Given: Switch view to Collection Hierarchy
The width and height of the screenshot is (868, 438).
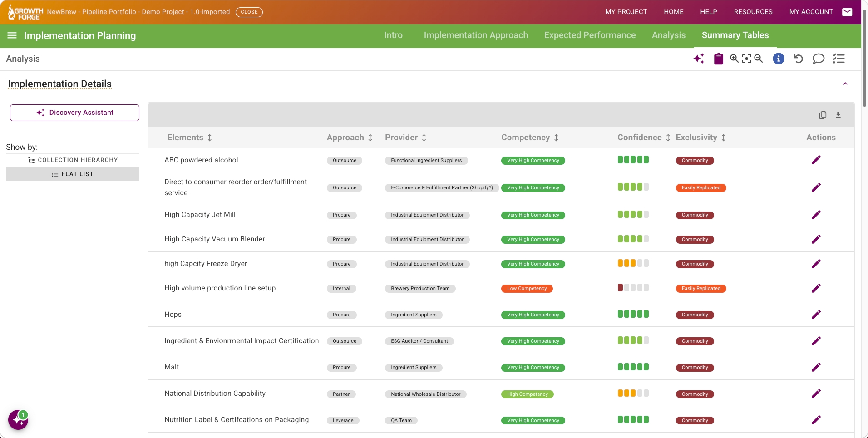Looking at the screenshot, I should (73, 160).
